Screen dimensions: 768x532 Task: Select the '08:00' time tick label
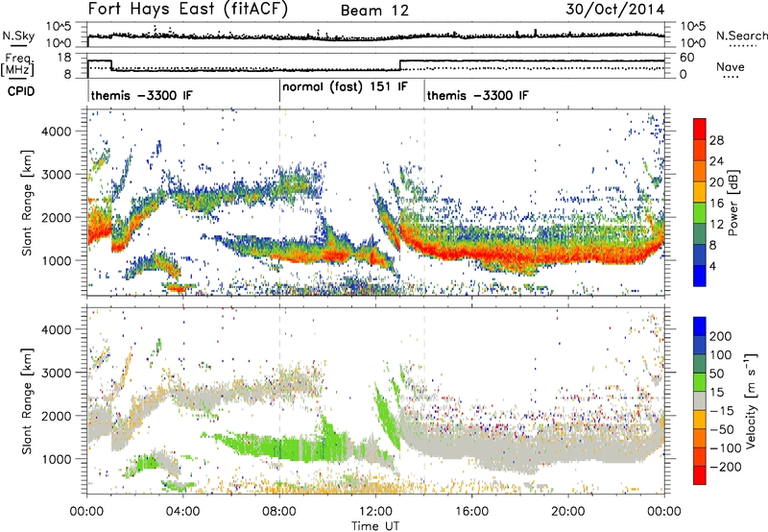279,512
